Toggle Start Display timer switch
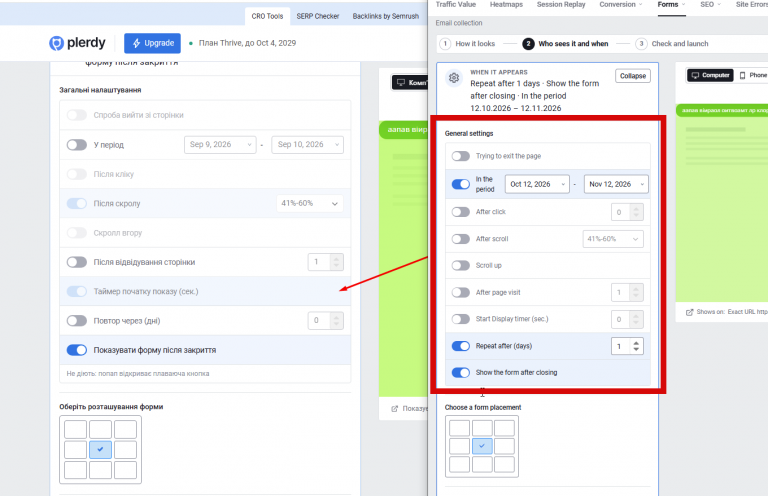The height and width of the screenshot is (496, 768). 460,319
